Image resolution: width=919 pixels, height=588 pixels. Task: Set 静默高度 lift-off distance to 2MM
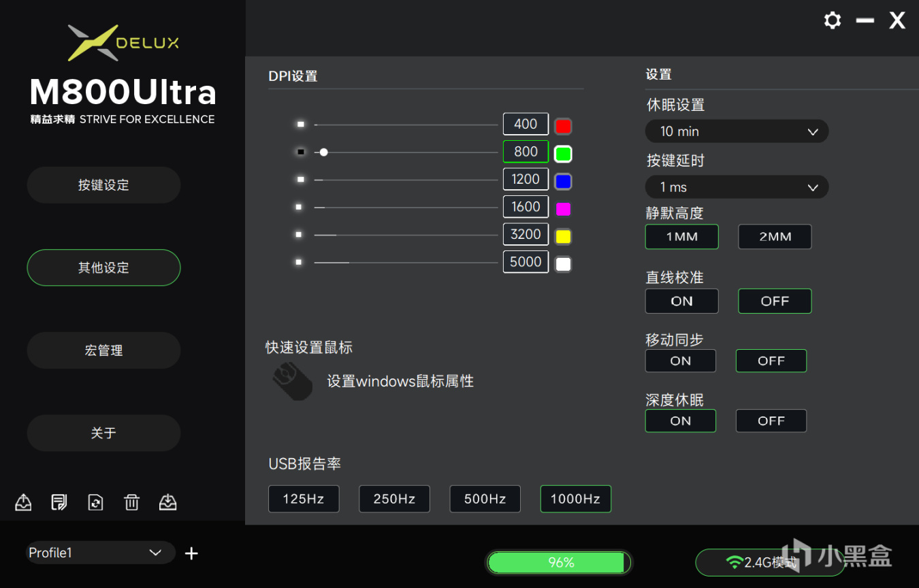775,237
